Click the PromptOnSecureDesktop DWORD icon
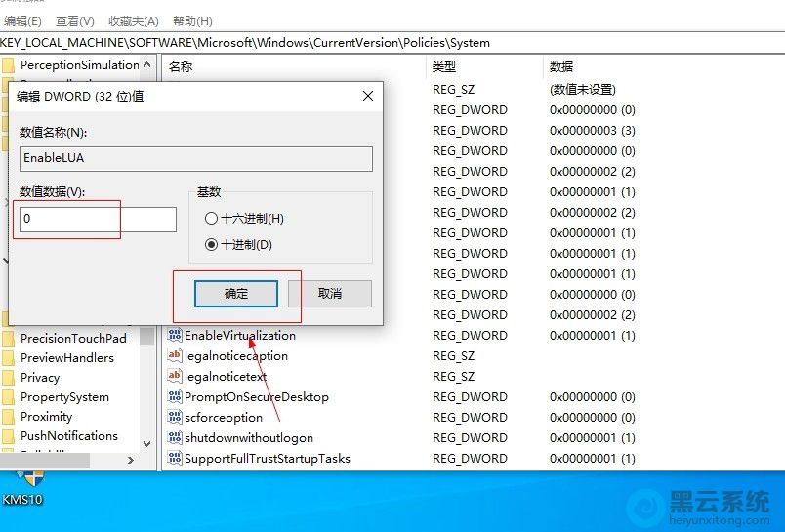Viewport: 785px width, 532px height. pos(174,396)
